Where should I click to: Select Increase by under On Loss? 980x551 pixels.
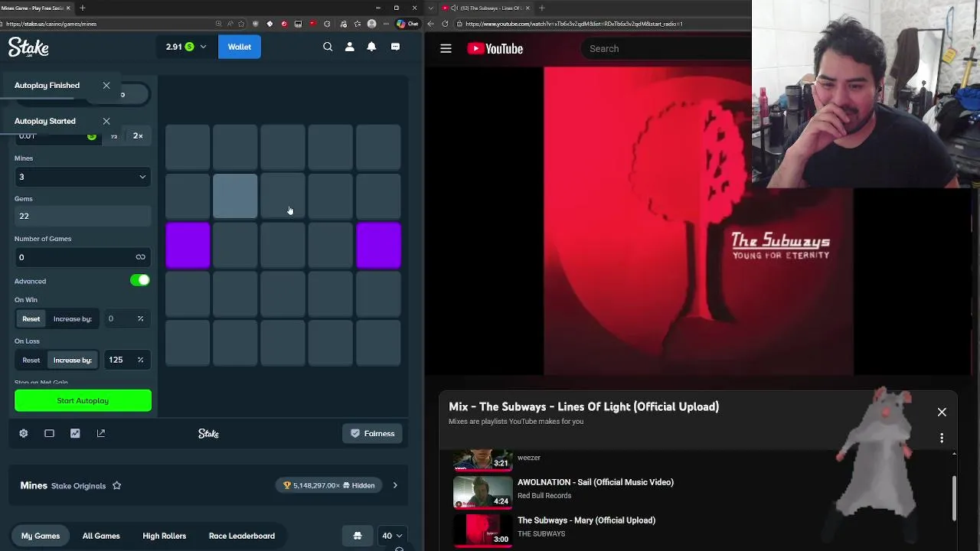[73, 360]
